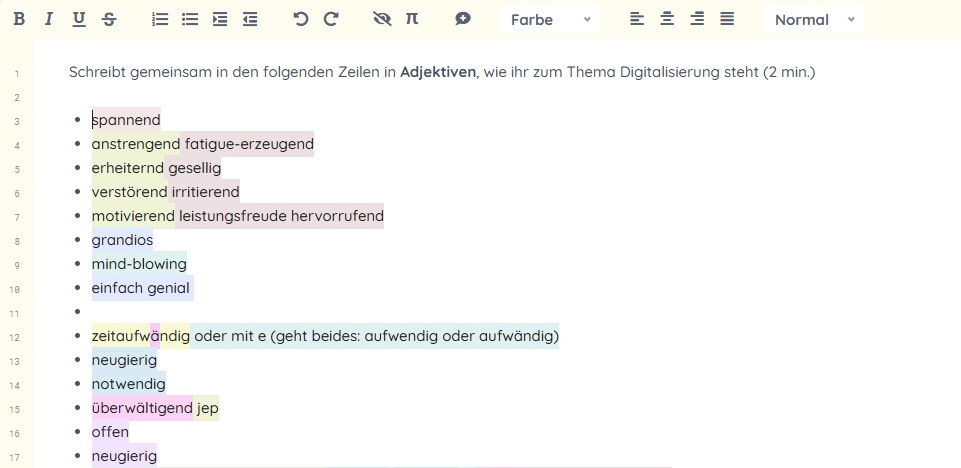Click the crossed-out eye icon

(381, 19)
